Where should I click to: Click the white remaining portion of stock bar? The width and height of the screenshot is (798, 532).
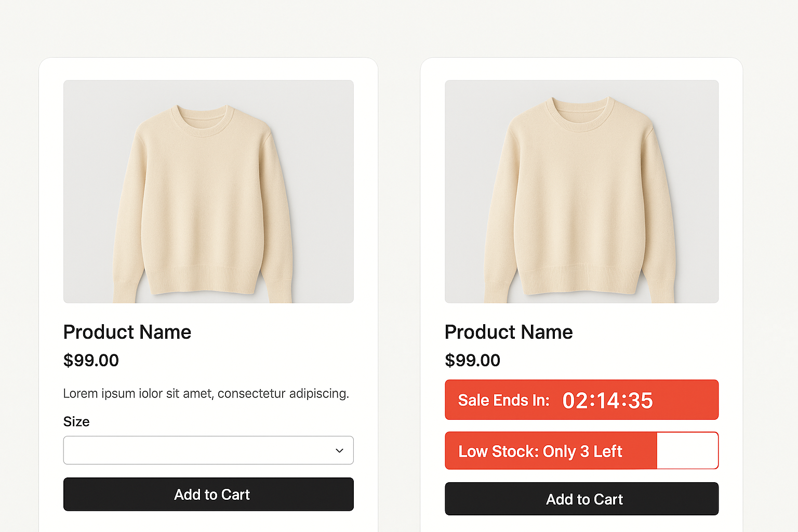click(688, 450)
